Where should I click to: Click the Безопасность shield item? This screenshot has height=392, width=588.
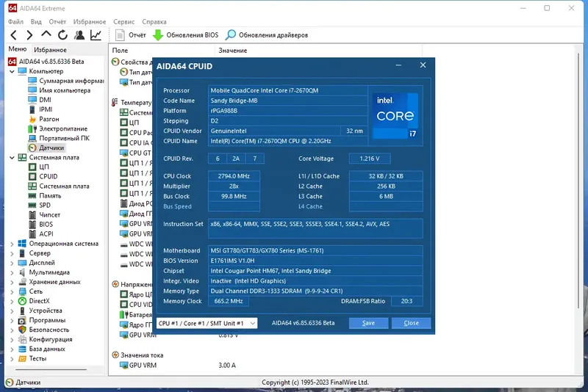(44, 330)
